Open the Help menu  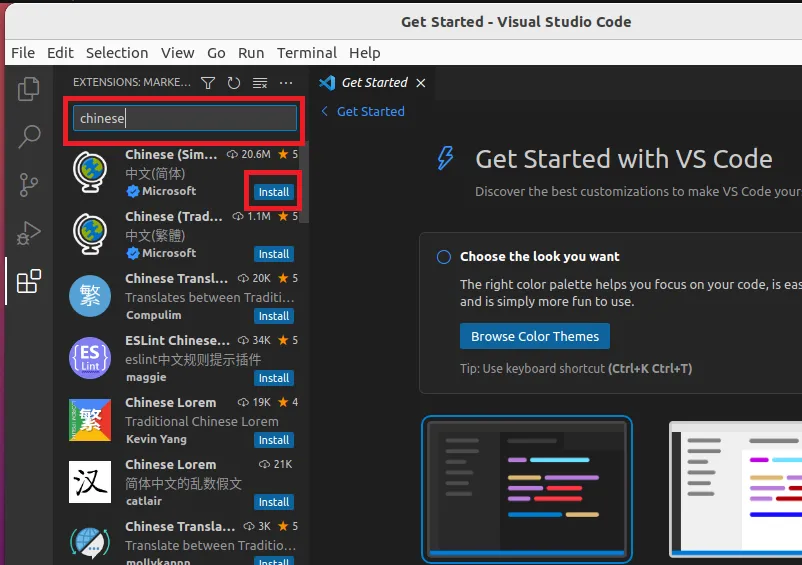[365, 53]
